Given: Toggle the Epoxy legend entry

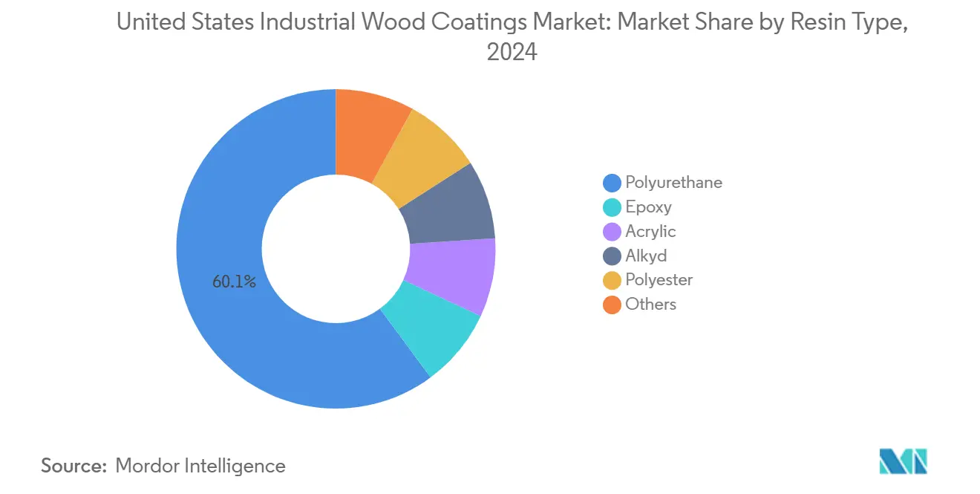Looking at the screenshot, I should [649, 207].
